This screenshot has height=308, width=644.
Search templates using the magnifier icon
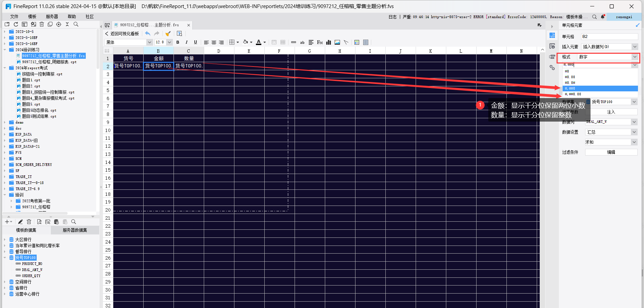76,24
